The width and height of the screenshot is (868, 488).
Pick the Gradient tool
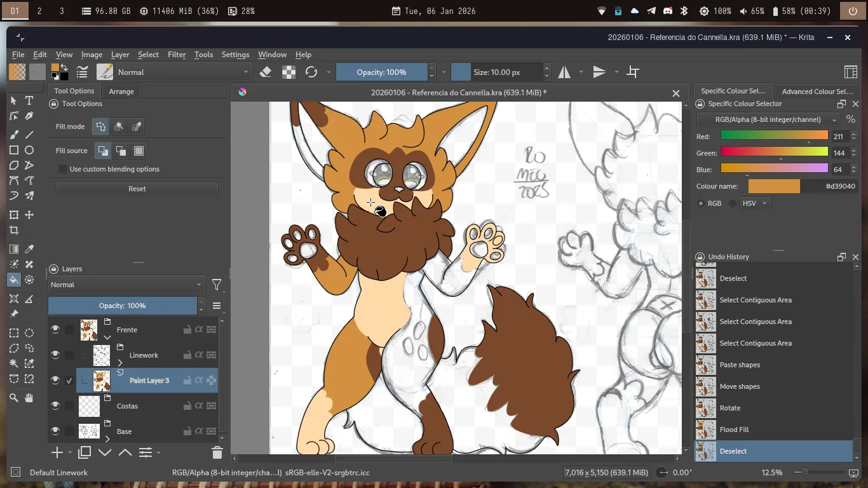pyautogui.click(x=14, y=249)
